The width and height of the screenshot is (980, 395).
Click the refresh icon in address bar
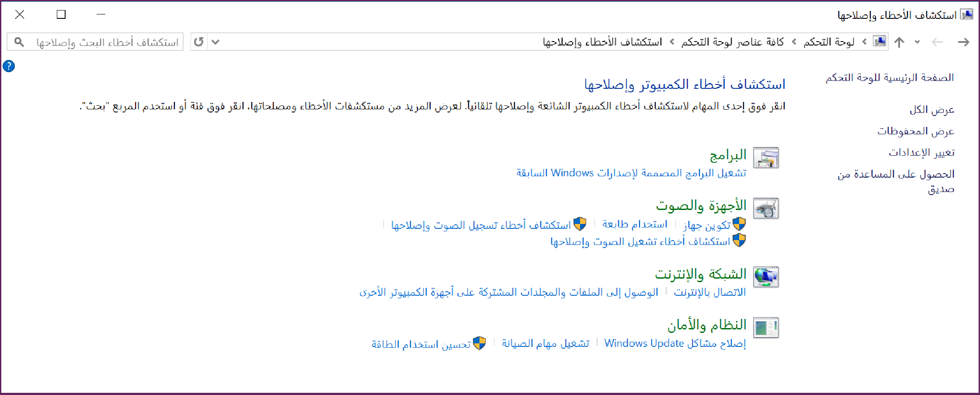point(199,42)
